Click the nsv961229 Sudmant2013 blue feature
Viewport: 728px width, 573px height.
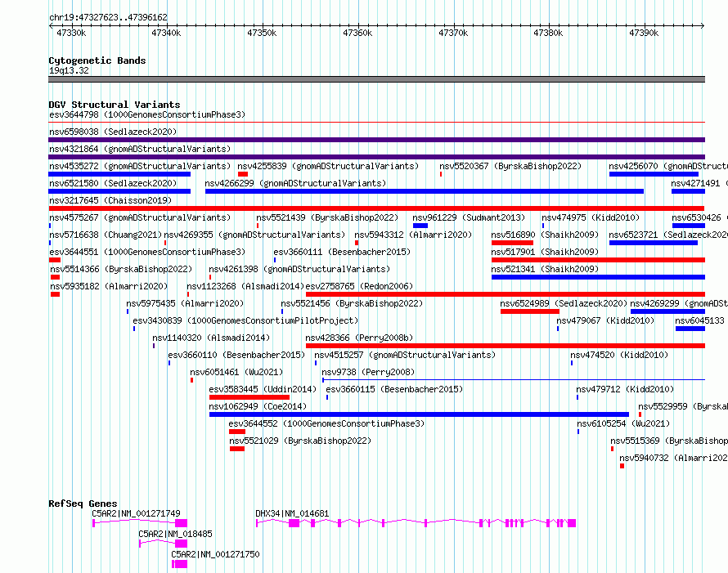pos(420,226)
